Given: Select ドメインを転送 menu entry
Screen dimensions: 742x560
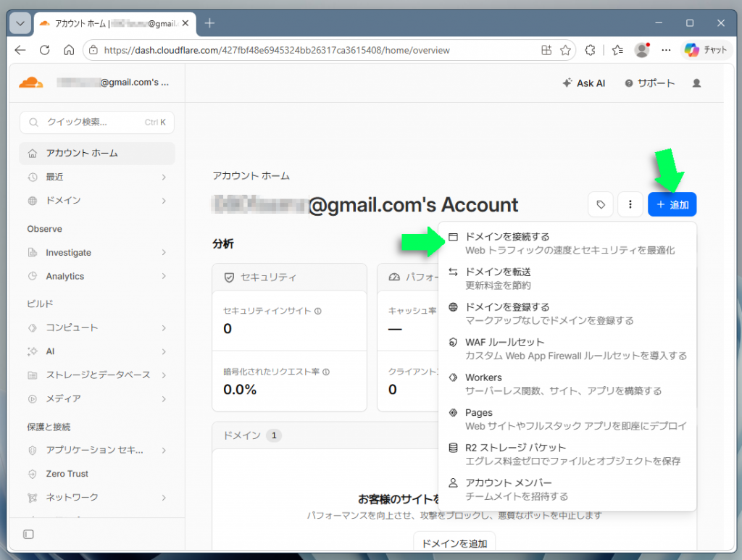Looking at the screenshot, I should 567,279.
